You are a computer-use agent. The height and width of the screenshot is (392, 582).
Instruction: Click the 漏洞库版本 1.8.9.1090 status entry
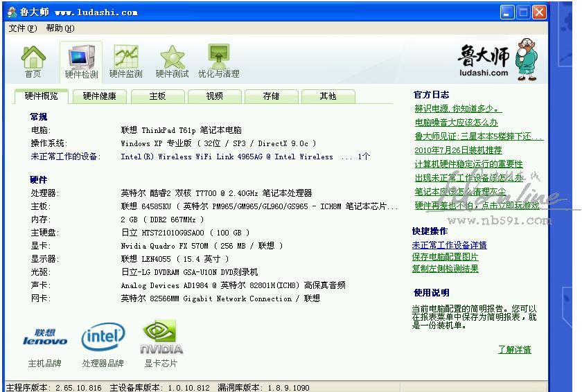263,388
